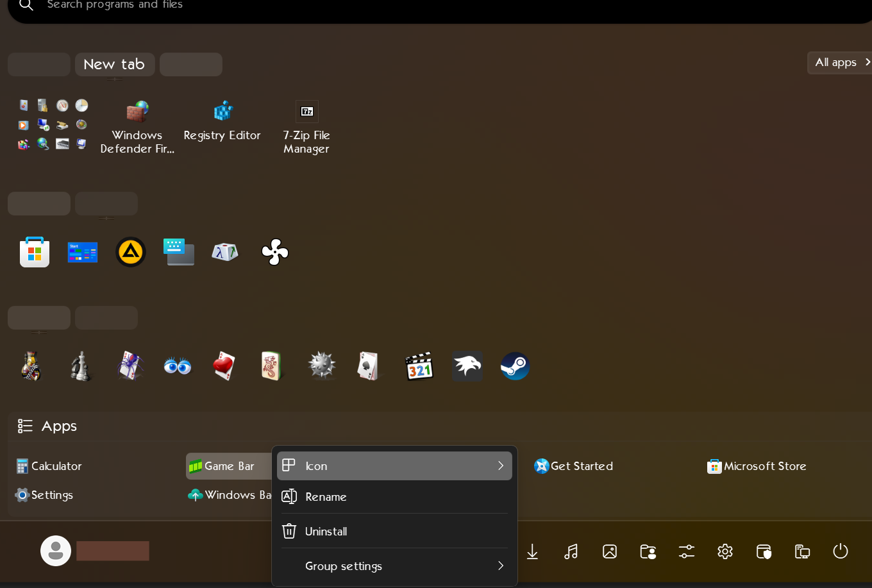Open Media Player Classic 321 icon

click(419, 366)
